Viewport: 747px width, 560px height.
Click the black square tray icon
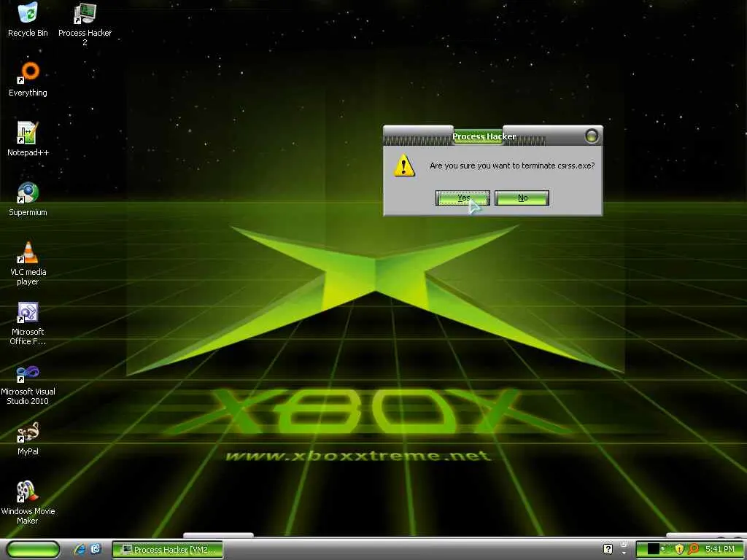click(653, 549)
